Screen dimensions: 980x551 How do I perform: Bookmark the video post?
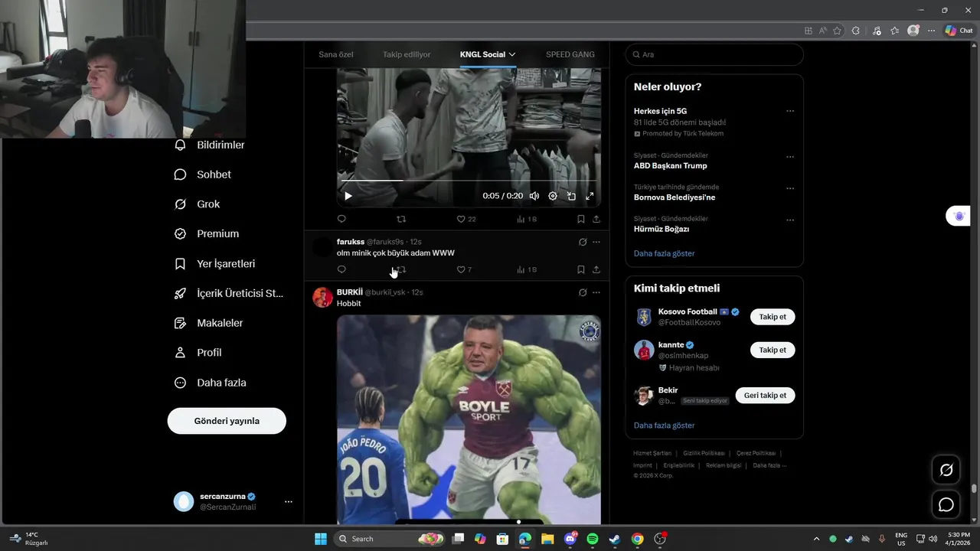click(x=581, y=219)
